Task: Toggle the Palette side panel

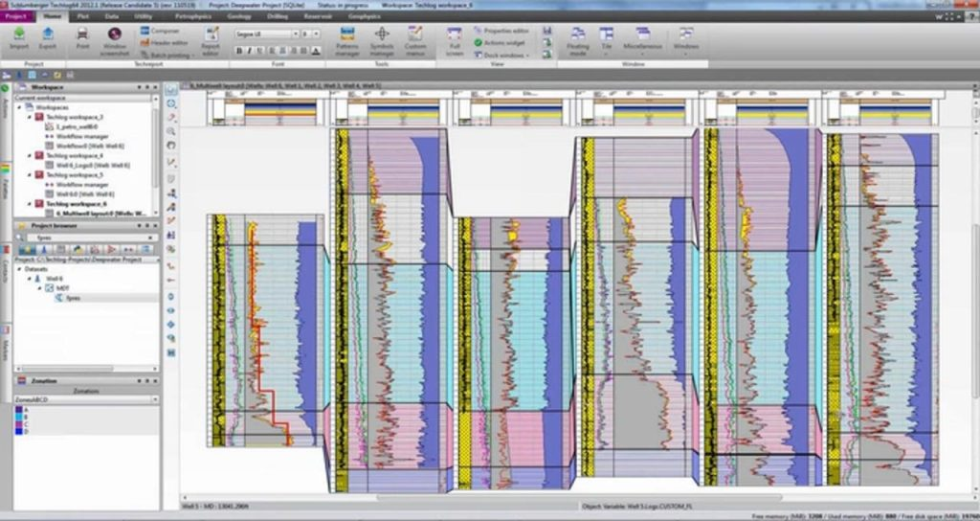Action: pos(5,182)
